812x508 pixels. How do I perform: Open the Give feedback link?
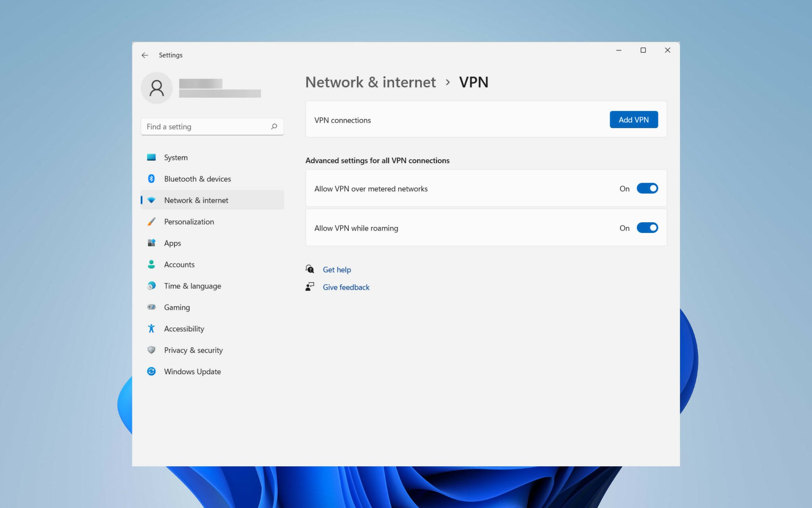(346, 287)
